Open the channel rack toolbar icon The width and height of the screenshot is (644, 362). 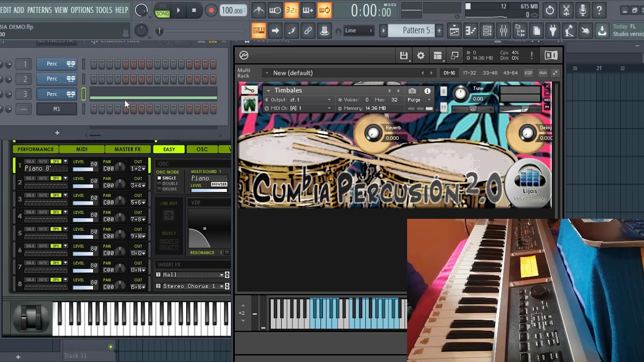tap(487, 31)
